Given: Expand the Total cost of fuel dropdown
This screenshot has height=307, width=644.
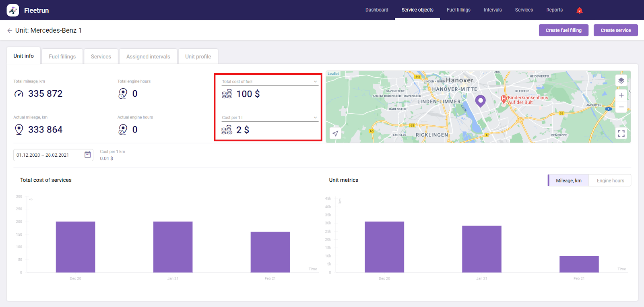Looking at the screenshot, I should pyautogui.click(x=315, y=82).
